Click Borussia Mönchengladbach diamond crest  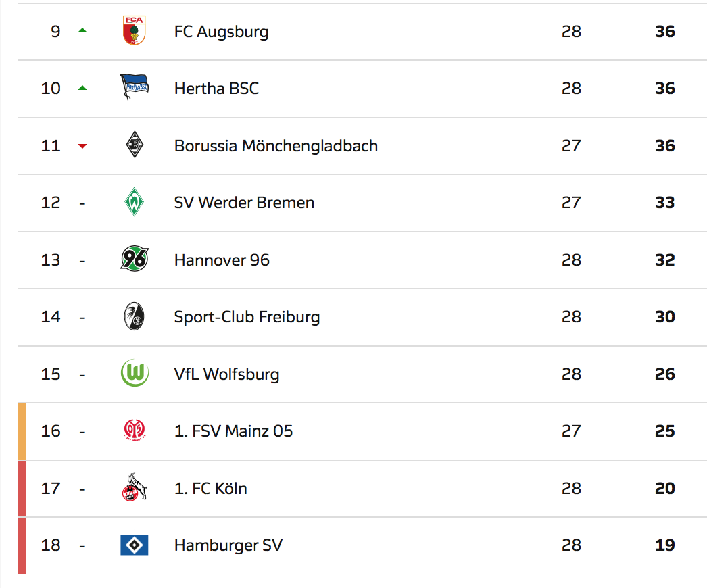pyautogui.click(x=135, y=145)
